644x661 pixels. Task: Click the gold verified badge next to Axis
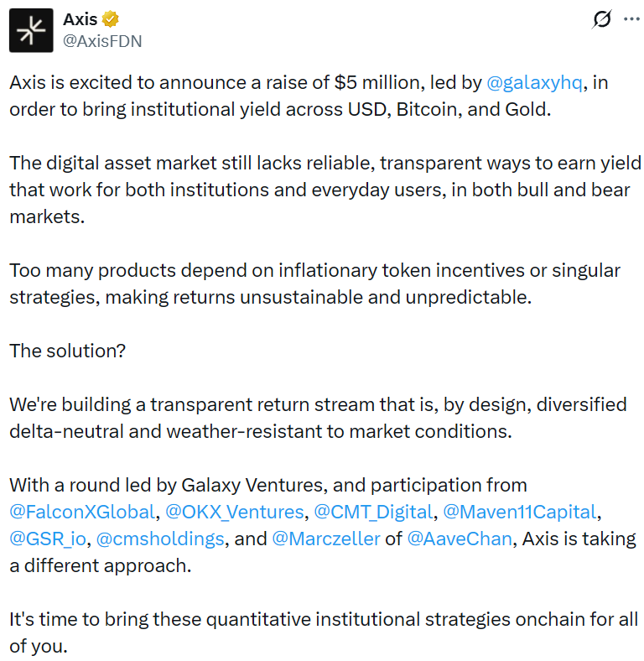[x=111, y=19]
